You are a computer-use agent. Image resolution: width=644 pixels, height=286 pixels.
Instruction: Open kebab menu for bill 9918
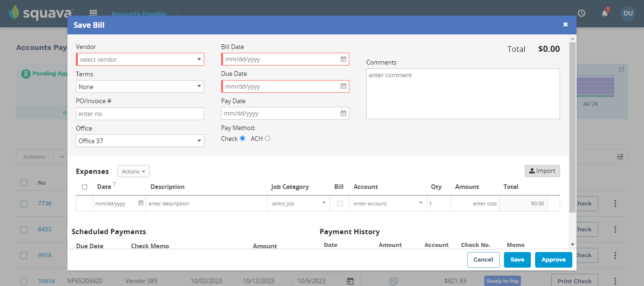pos(615,255)
